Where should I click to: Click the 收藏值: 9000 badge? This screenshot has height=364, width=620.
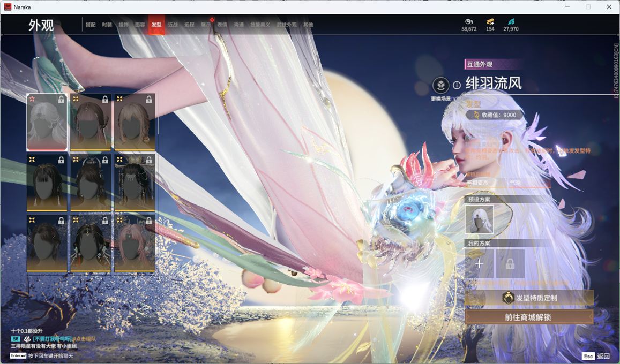[495, 115]
